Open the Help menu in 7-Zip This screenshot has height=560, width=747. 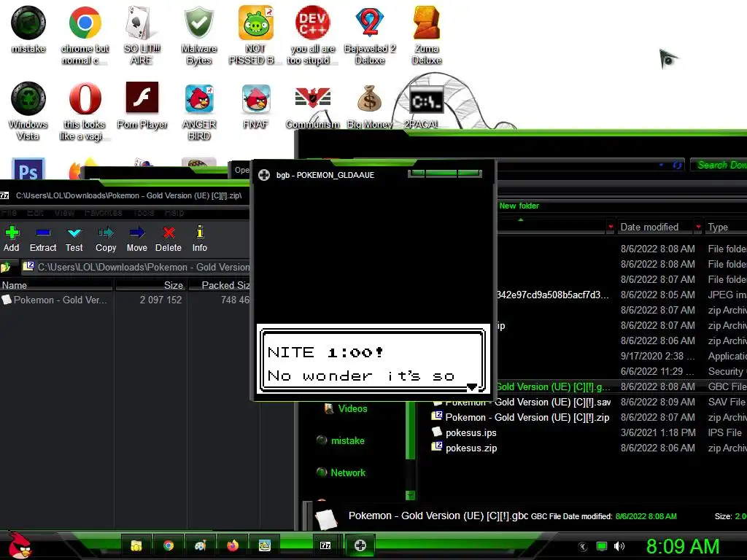(x=174, y=212)
